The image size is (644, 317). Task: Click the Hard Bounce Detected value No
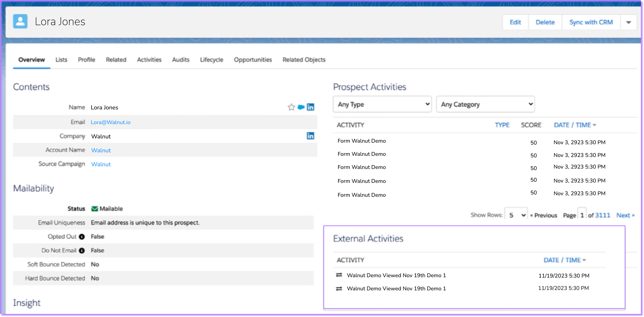click(95, 278)
